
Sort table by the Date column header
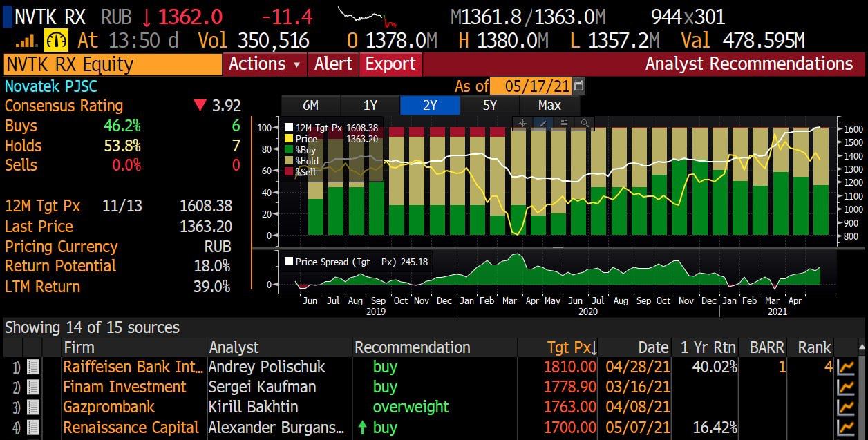(653, 347)
